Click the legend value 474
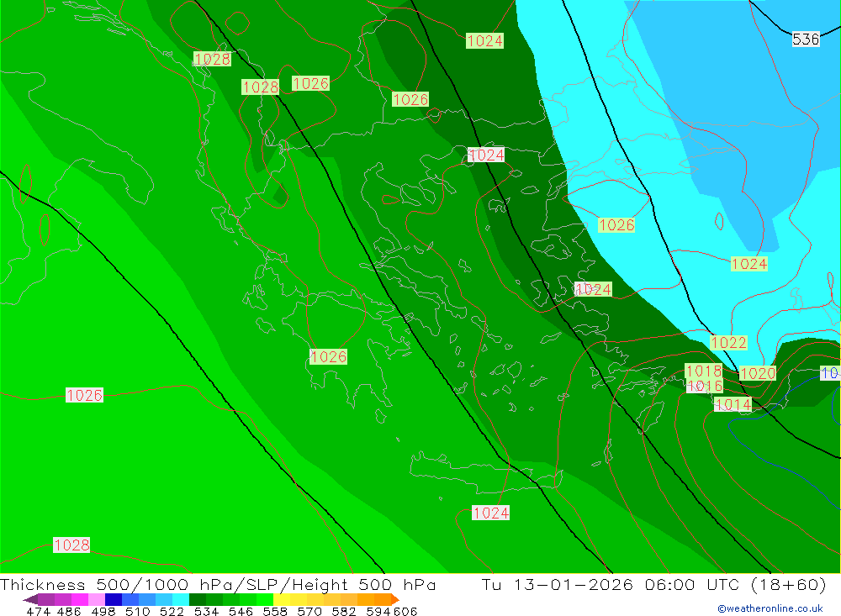The width and height of the screenshot is (841, 616). tap(38, 611)
